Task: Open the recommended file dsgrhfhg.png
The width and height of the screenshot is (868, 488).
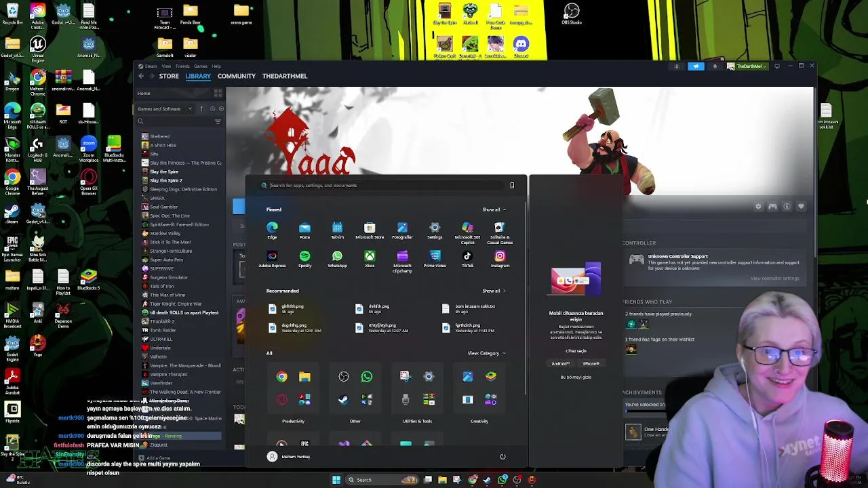Action: (295, 327)
